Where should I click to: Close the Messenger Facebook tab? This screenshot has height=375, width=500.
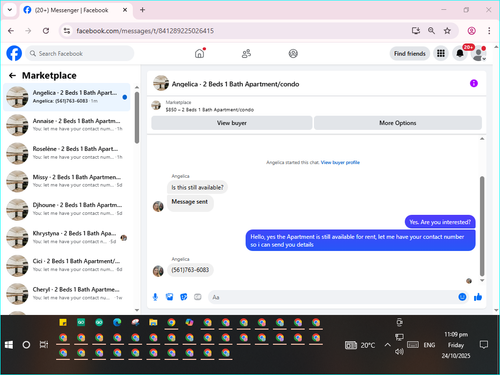[125, 10]
